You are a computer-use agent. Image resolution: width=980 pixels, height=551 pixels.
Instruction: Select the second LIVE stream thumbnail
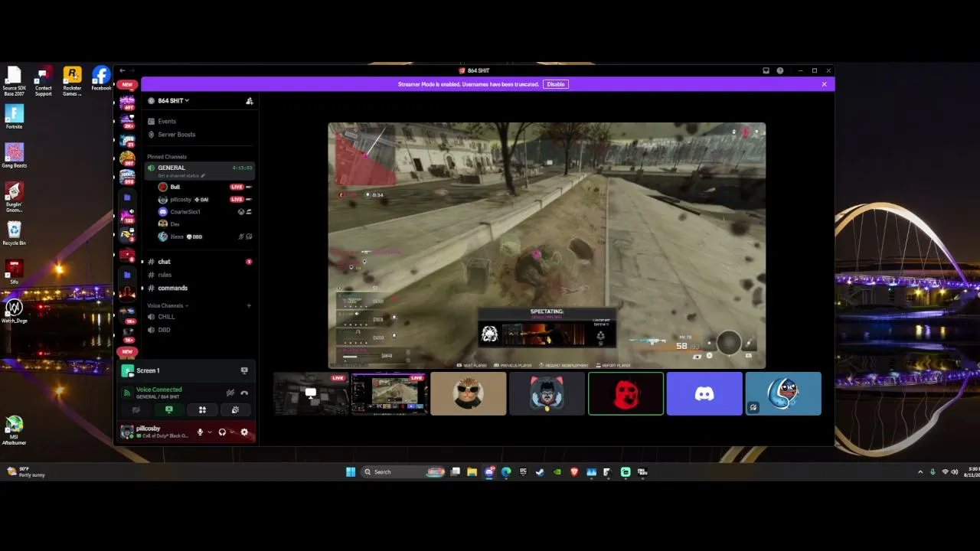click(389, 393)
